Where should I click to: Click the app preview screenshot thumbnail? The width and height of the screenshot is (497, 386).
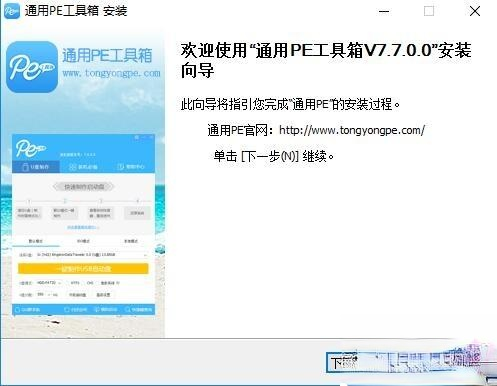pyautogui.click(x=83, y=225)
